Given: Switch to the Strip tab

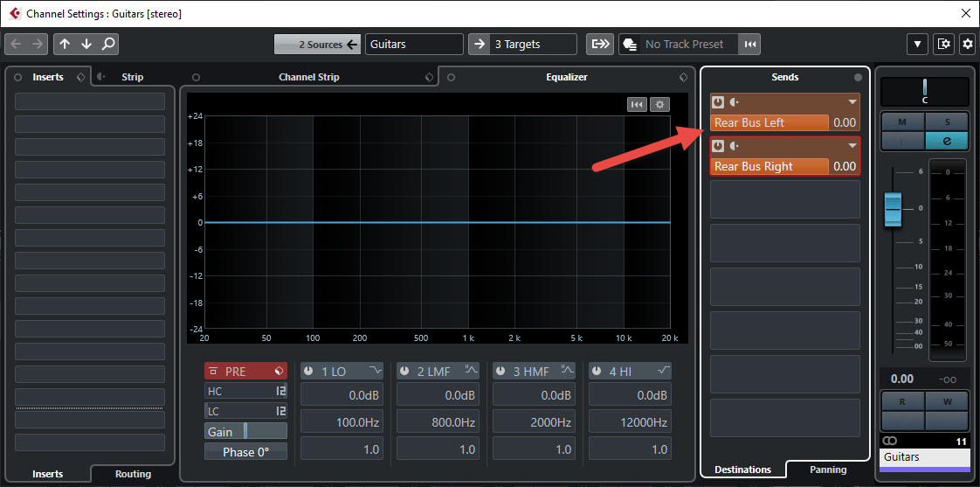Looking at the screenshot, I should click(133, 77).
